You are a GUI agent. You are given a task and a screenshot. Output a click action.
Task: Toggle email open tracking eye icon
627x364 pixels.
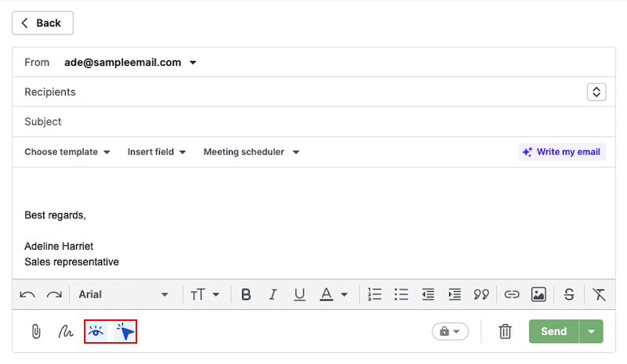point(96,332)
